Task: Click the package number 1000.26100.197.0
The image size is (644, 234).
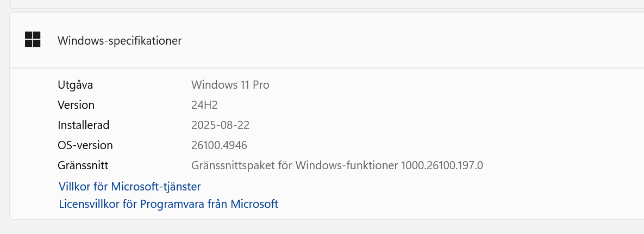Action: tap(442, 165)
